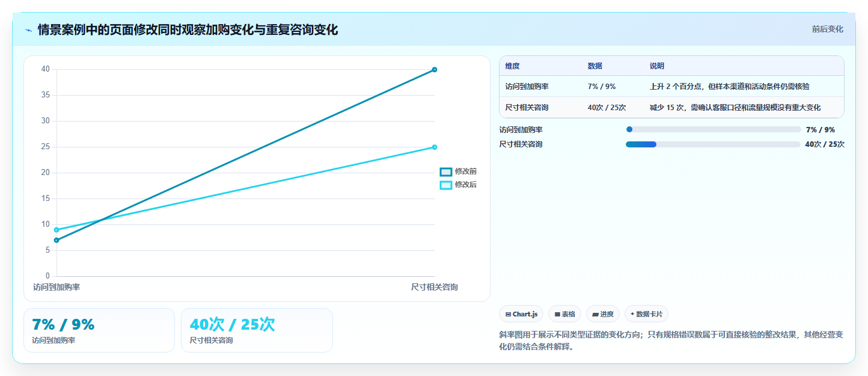This screenshot has height=376, width=868.
Task: Click the 修改后 legend color box
Action: coord(446,185)
